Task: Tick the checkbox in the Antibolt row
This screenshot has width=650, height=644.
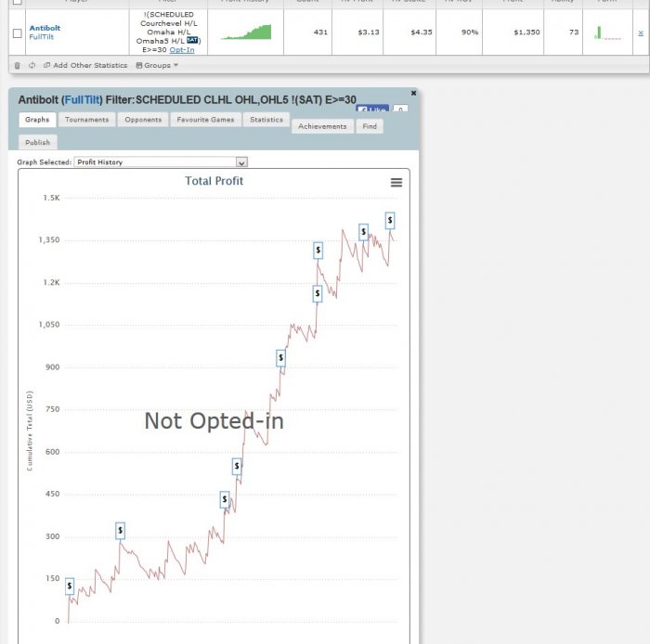Action: point(17,33)
